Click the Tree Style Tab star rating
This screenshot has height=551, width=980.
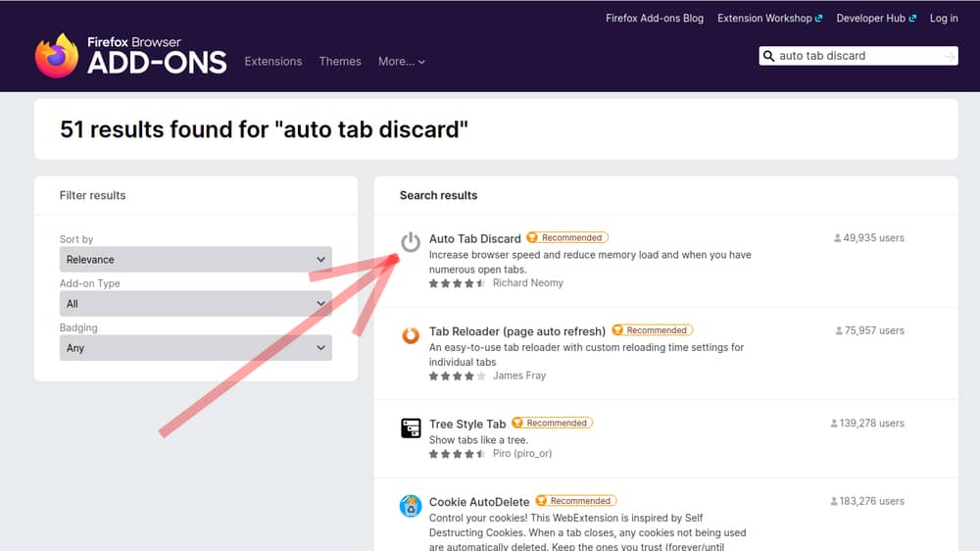457,454
